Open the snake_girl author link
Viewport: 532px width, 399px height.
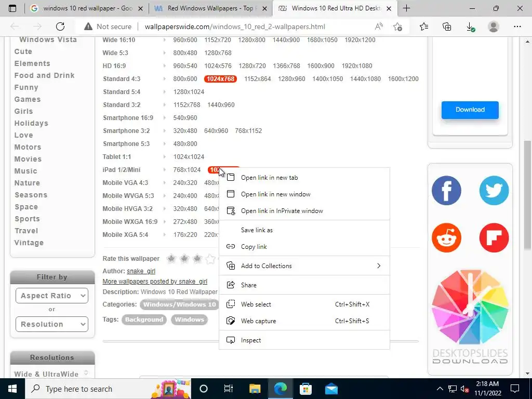(x=141, y=271)
